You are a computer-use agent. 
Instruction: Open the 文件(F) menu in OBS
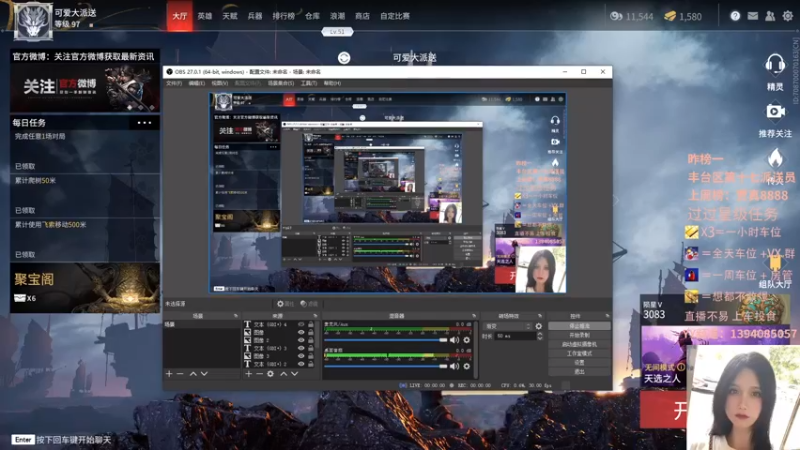174,83
